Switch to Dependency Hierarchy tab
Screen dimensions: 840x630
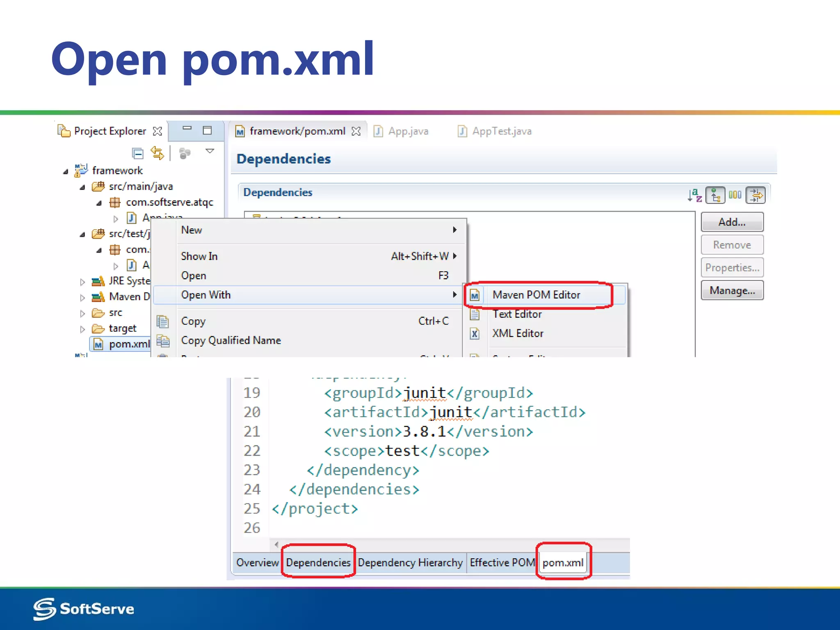(x=410, y=562)
